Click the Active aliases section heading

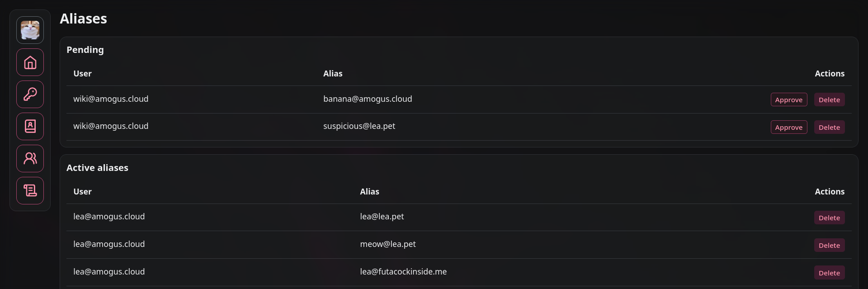(97, 168)
